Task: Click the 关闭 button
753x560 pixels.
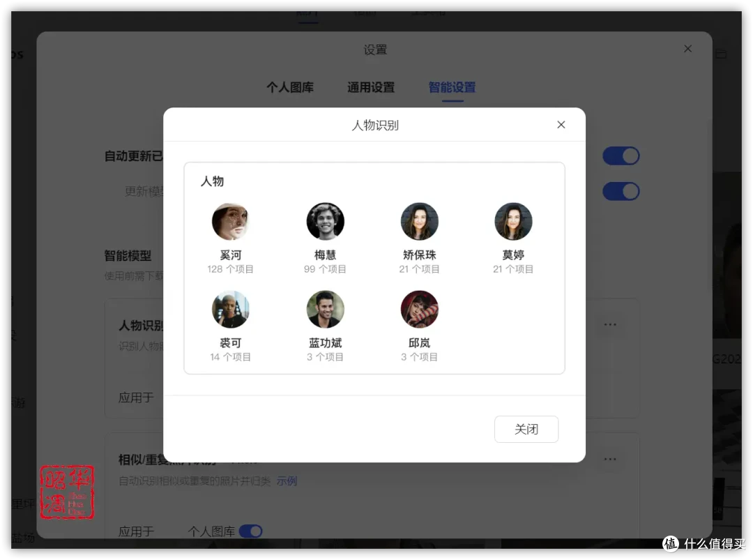Action: tap(526, 429)
